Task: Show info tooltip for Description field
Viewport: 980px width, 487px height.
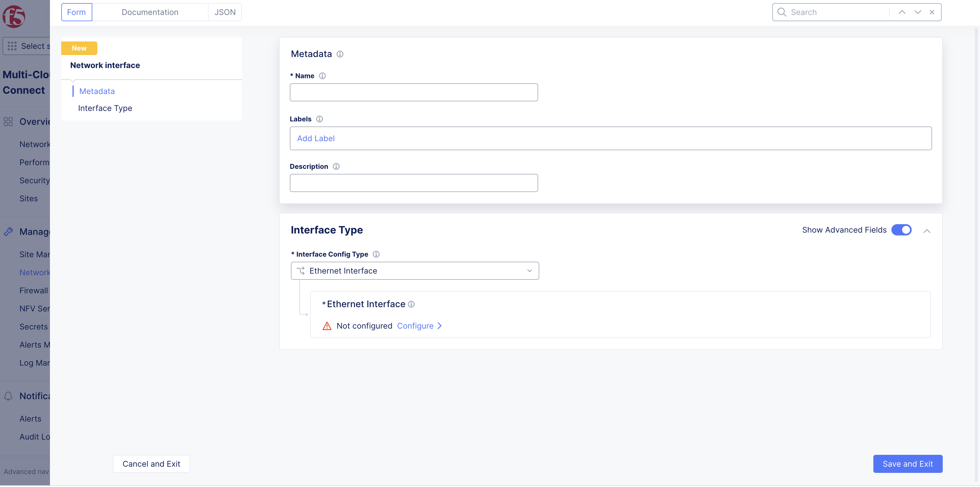Action: pyautogui.click(x=336, y=166)
